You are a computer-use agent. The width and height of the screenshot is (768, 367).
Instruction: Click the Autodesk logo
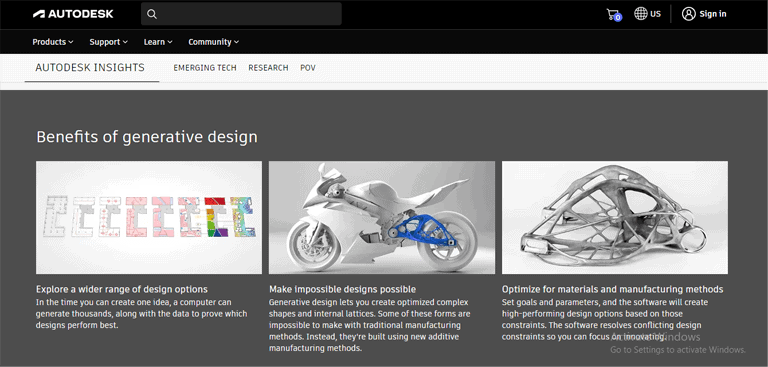coord(73,14)
